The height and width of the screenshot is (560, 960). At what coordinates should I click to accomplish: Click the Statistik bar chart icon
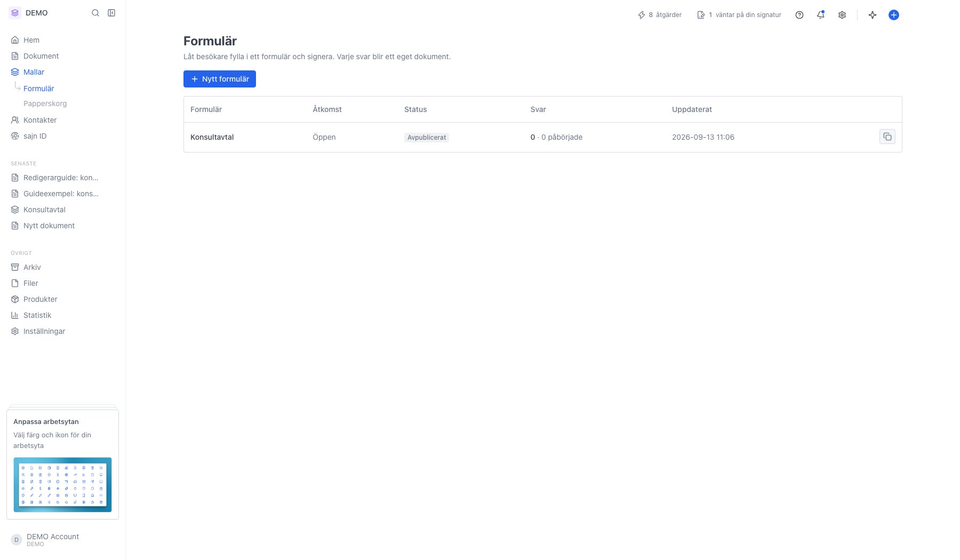pyautogui.click(x=15, y=315)
